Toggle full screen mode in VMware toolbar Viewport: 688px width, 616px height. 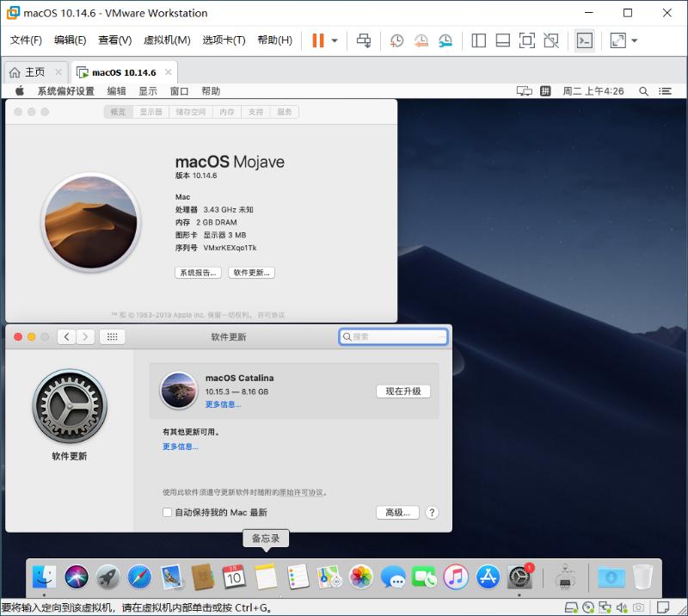526,40
